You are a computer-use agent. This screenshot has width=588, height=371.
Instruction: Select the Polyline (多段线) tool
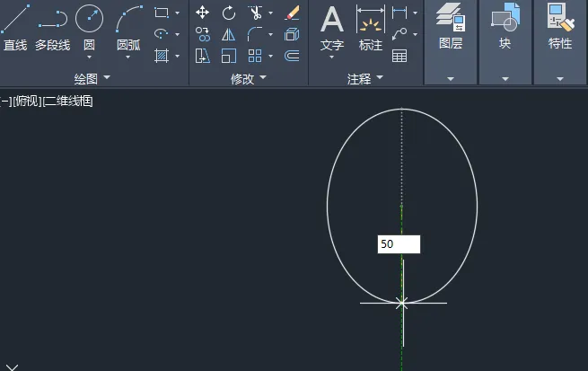point(53,27)
